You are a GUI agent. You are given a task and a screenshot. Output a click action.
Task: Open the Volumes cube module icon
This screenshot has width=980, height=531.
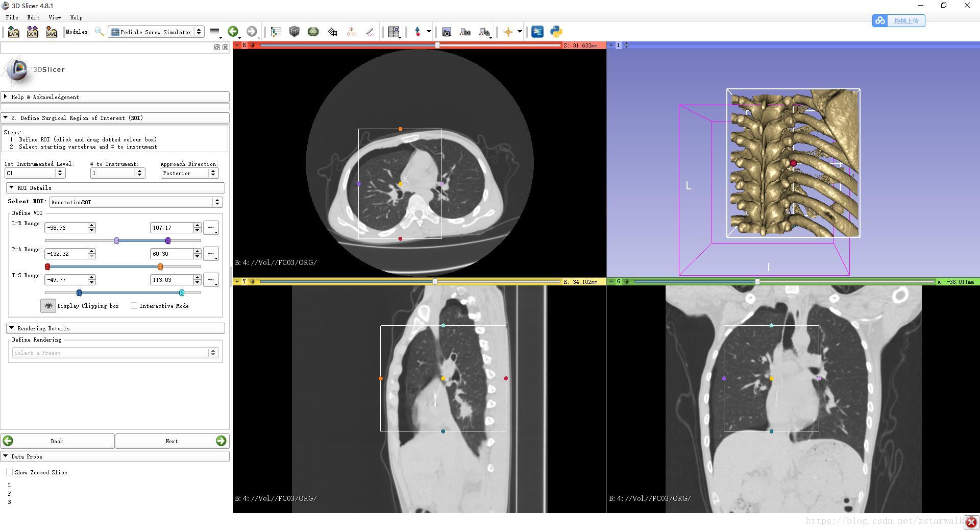294,32
